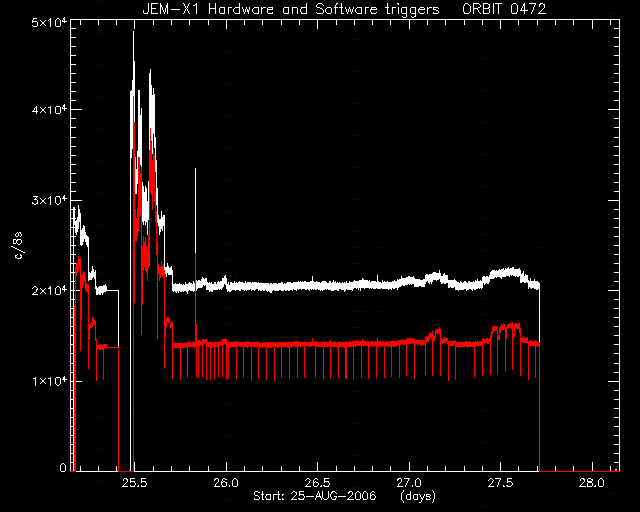Click the '5×10⁴' y-axis label
Viewport: 640px width, 512px height.
[x=49, y=22]
